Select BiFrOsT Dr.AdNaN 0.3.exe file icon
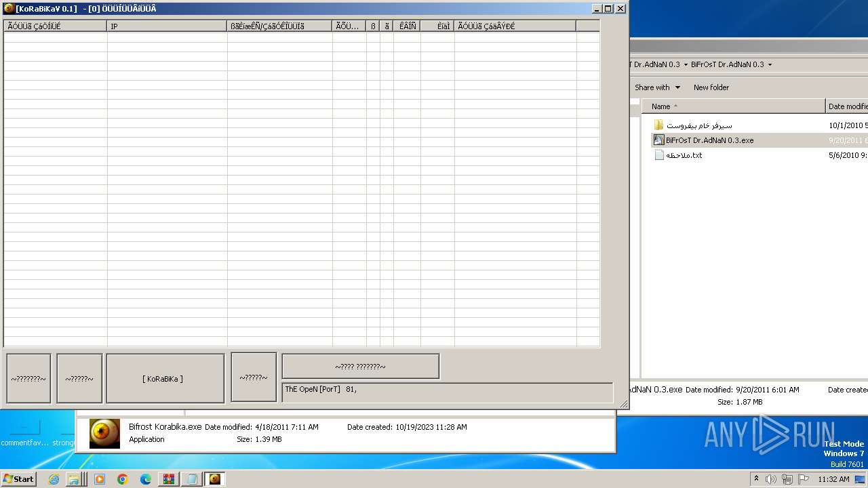Screen dimensions: 868x488 click(x=658, y=140)
